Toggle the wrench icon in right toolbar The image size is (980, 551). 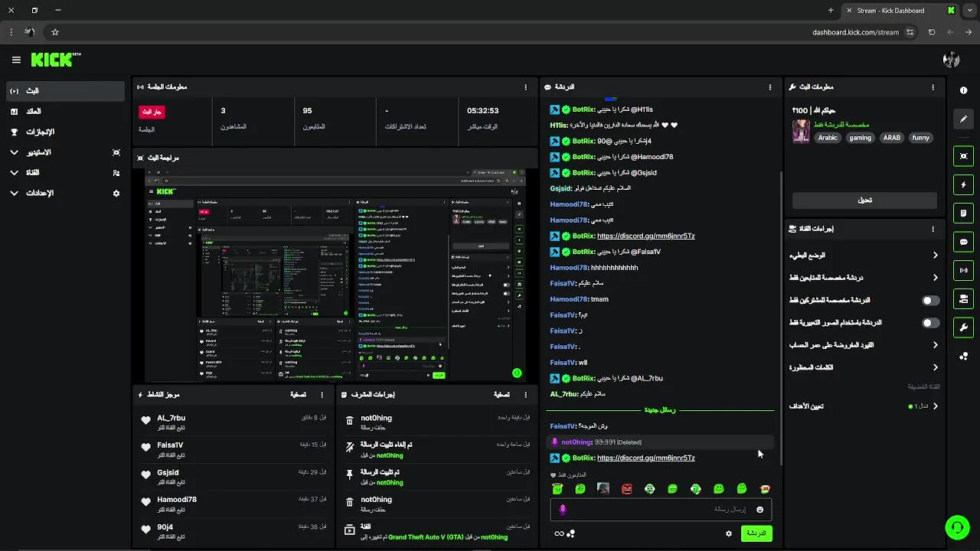click(963, 328)
